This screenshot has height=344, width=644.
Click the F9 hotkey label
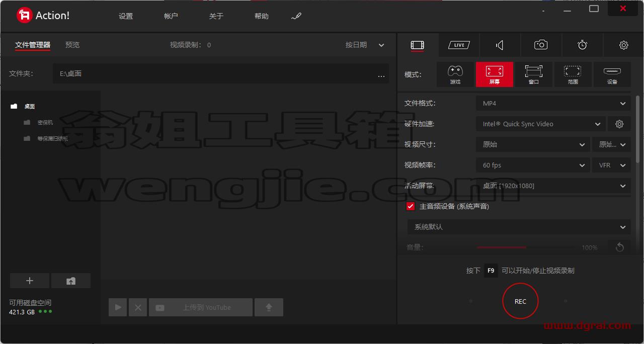coord(491,271)
